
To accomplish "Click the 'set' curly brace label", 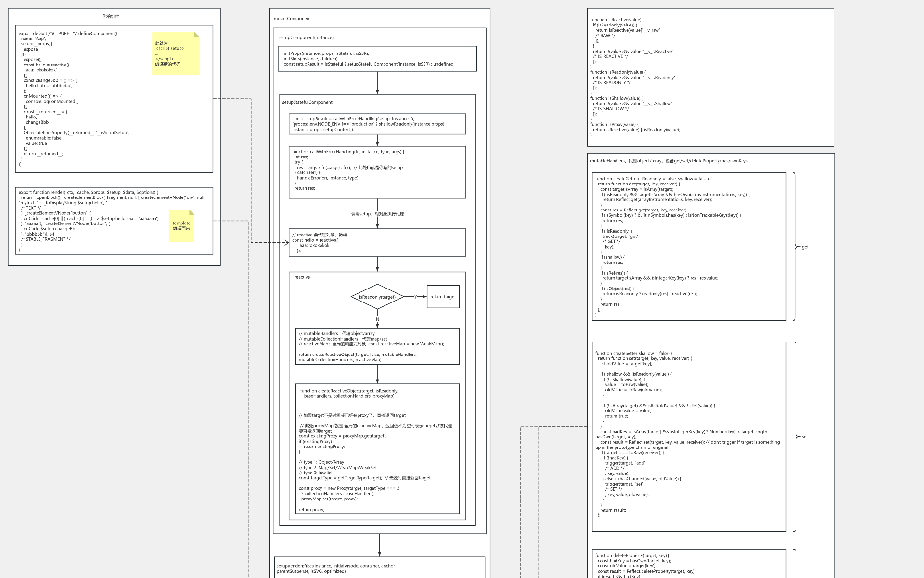I will click(x=805, y=437).
